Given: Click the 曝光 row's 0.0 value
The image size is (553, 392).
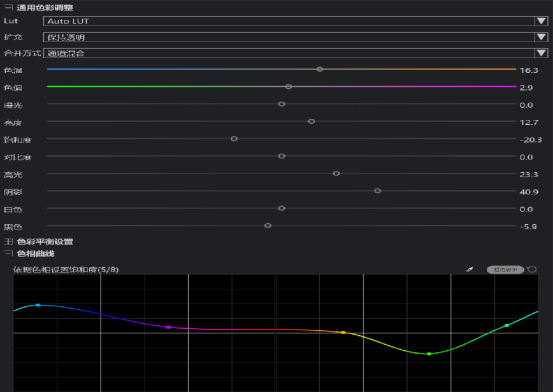Looking at the screenshot, I should [526, 105].
